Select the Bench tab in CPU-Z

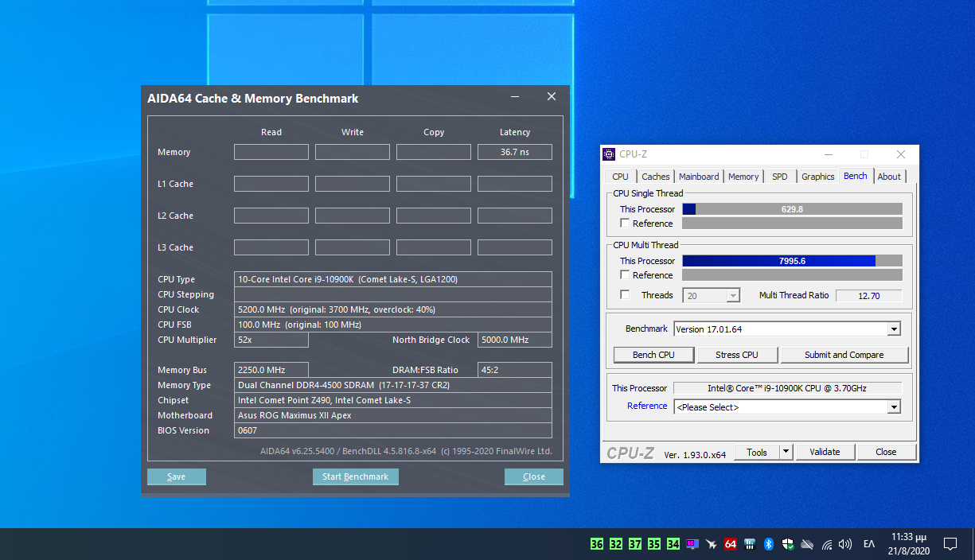(856, 176)
